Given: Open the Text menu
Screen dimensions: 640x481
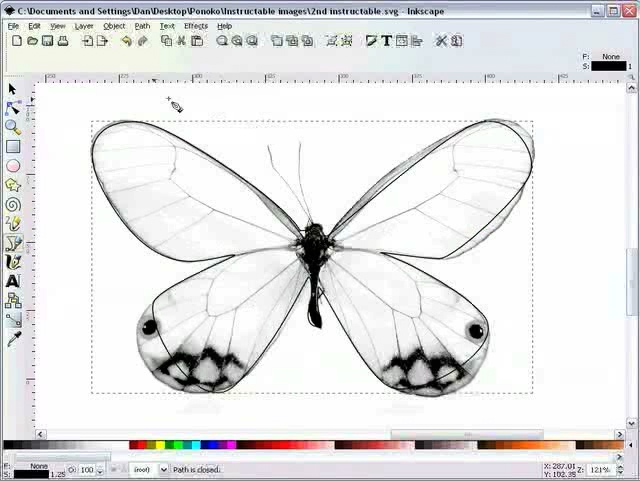Looking at the screenshot, I should point(167,26).
